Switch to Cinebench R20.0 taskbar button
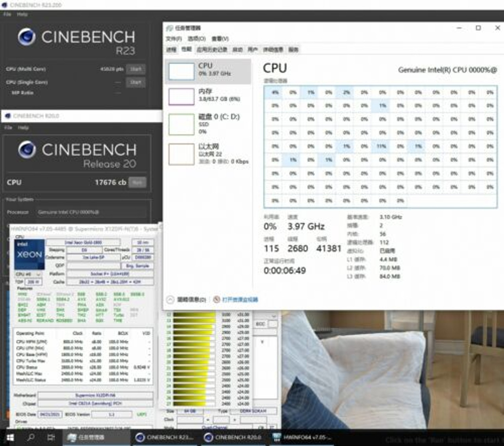This screenshot has width=504, height=446. coord(233,437)
